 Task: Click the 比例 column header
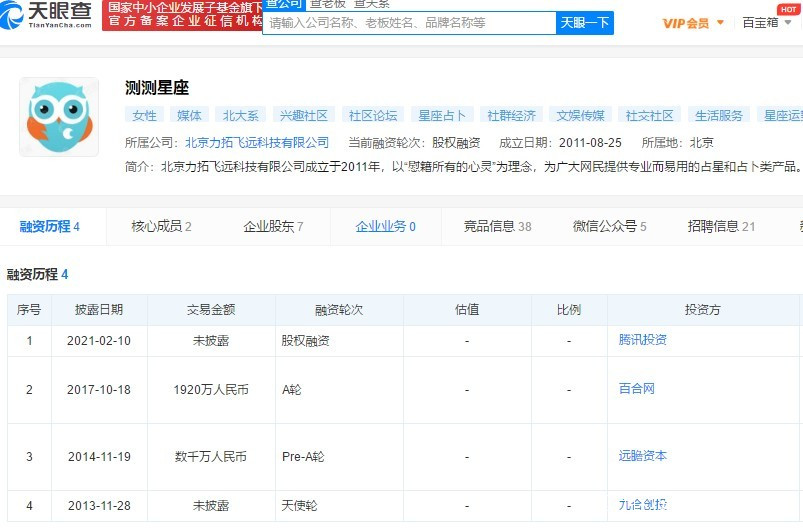569,309
